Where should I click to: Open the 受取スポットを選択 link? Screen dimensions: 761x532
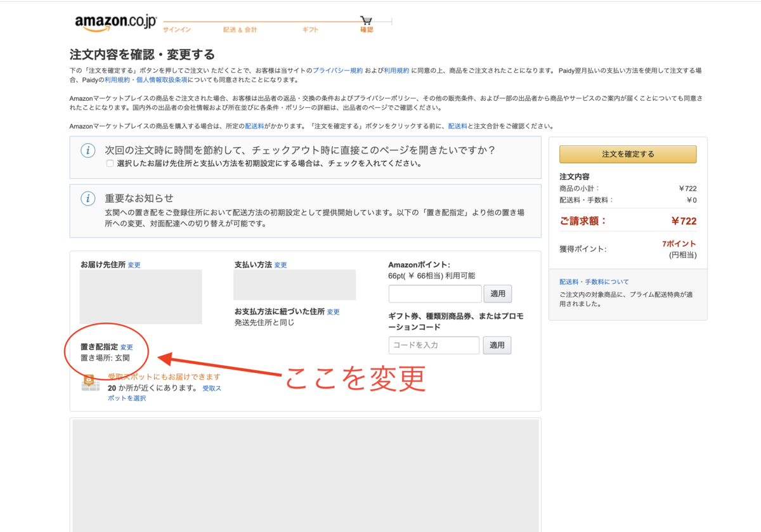pos(164,393)
